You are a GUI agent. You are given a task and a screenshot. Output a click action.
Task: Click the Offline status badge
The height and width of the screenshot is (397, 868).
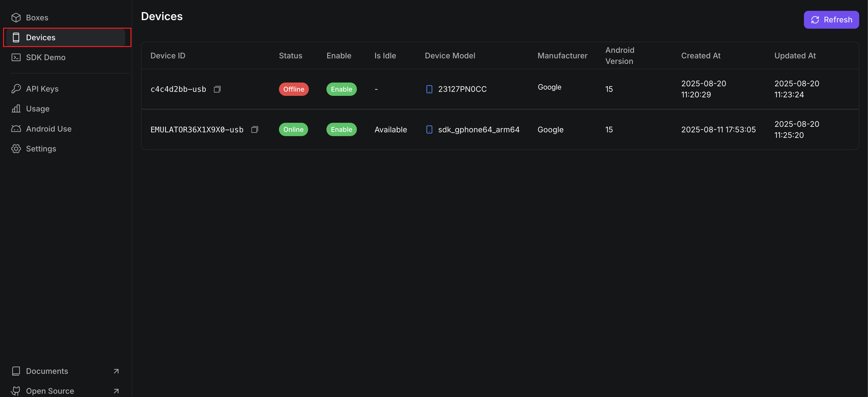point(294,89)
